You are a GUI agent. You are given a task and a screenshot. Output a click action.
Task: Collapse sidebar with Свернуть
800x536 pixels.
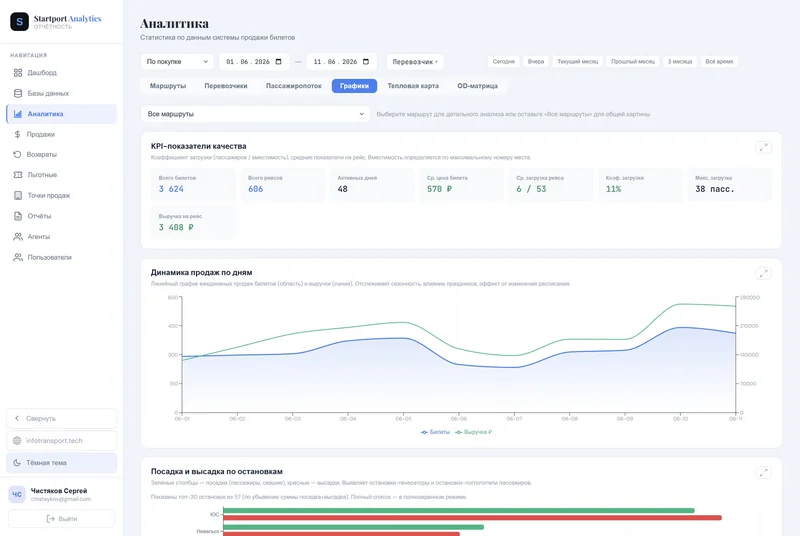pyautogui.click(x=62, y=419)
